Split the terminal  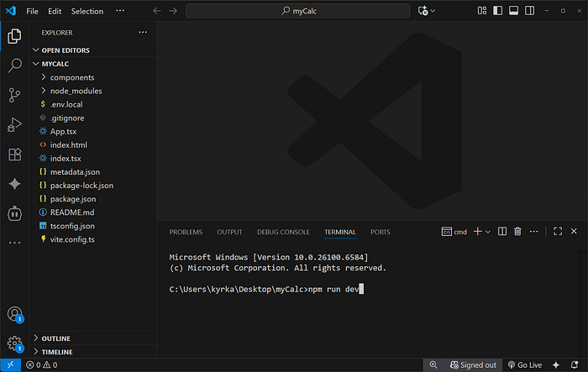[502, 232]
